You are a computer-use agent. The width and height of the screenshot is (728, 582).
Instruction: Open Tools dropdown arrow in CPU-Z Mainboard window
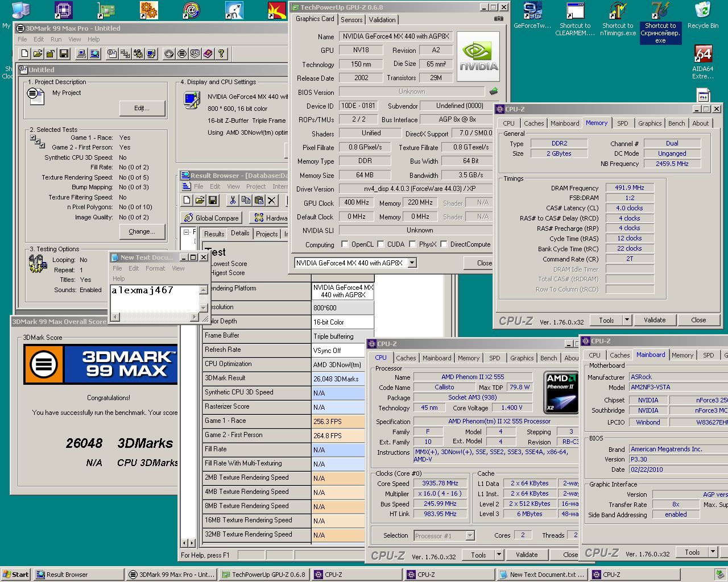713,552
